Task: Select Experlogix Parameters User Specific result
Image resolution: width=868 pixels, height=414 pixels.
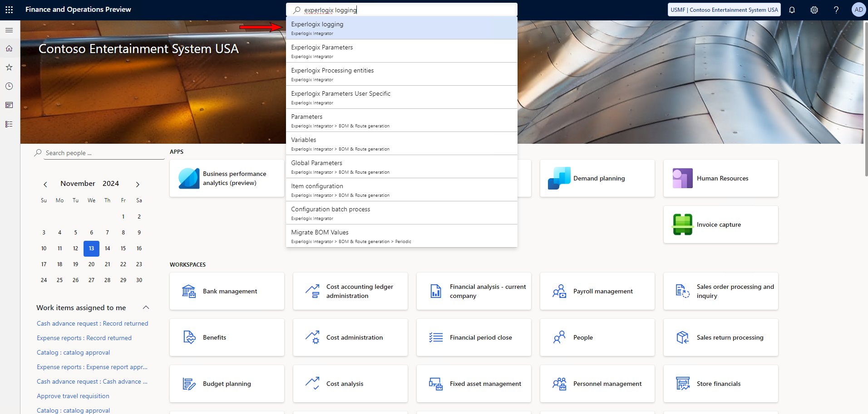Action: [402, 97]
